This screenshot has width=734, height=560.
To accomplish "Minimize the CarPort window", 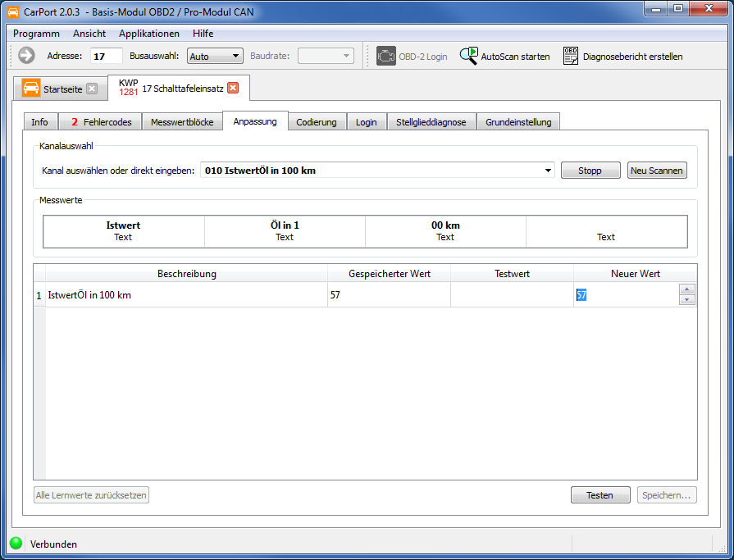I will [656, 9].
